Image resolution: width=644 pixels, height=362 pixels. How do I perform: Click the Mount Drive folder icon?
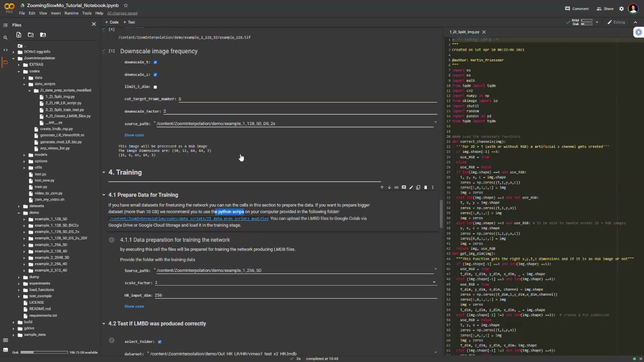(x=43, y=35)
